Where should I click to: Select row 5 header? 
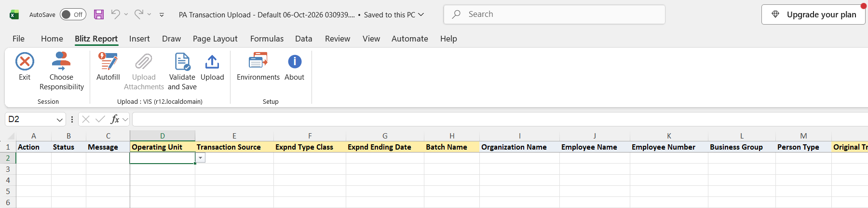8,191
